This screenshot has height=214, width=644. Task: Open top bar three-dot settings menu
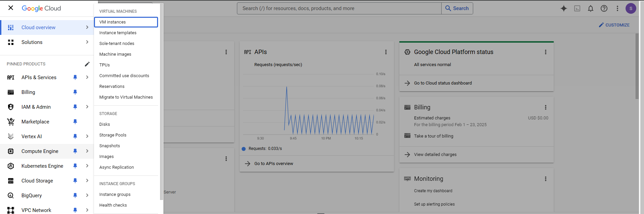[617, 8]
